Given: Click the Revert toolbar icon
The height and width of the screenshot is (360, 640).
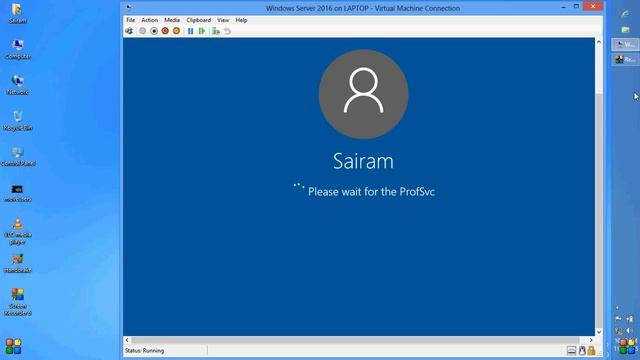Looking at the screenshot, I should (x=227, y=31).
